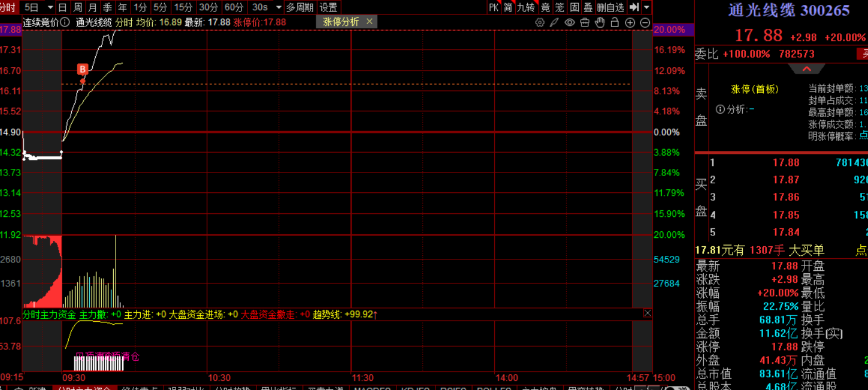Screen dimensions: 868x390
Task: Toggle the chart lock icon
Action: pyautogui.click(x=615, y=22)
